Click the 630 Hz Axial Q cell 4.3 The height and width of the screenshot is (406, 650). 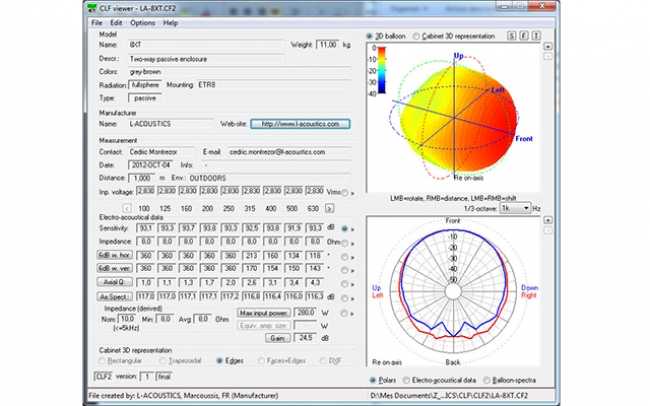pyautogui.click(x=315, y=282)
